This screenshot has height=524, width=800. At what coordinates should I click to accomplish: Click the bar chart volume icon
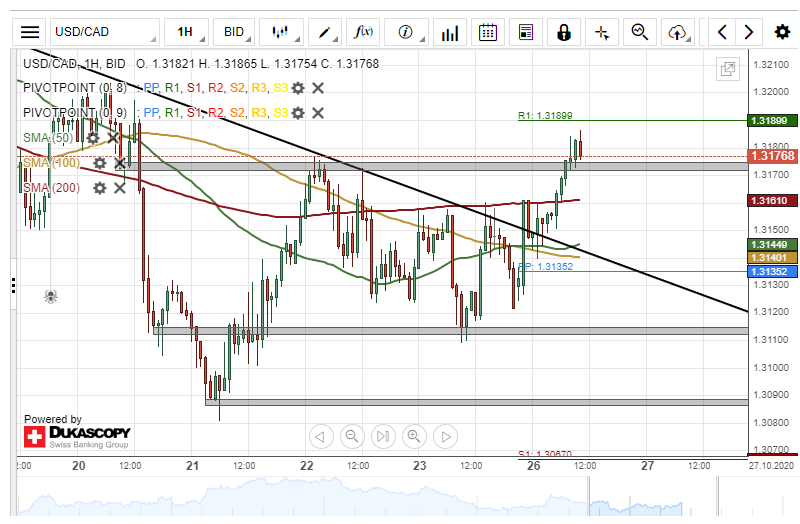(x=449, y=32)
